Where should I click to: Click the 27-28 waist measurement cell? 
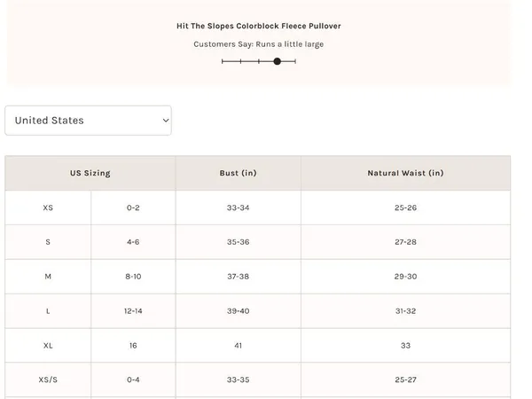point(405,242)
